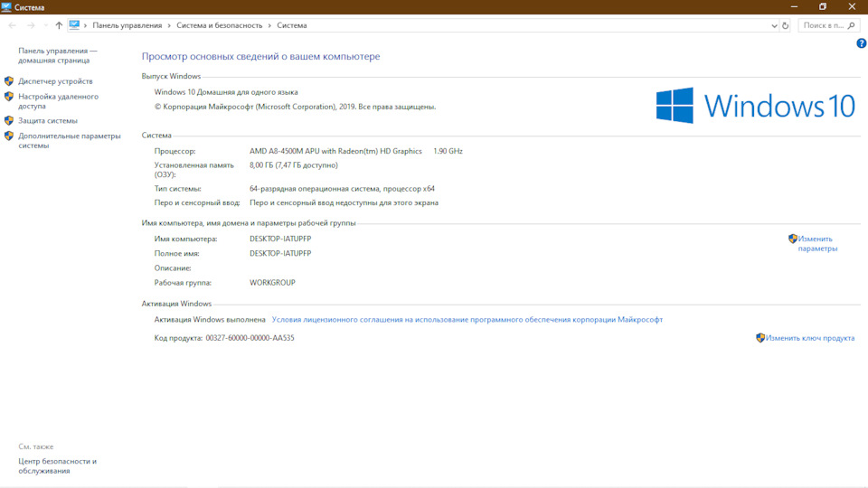Open the license terms link 'Условия лицензионного соглашения'
Image resolution: width=868 pixels, height=488 pixels.
tap(467, 320)
